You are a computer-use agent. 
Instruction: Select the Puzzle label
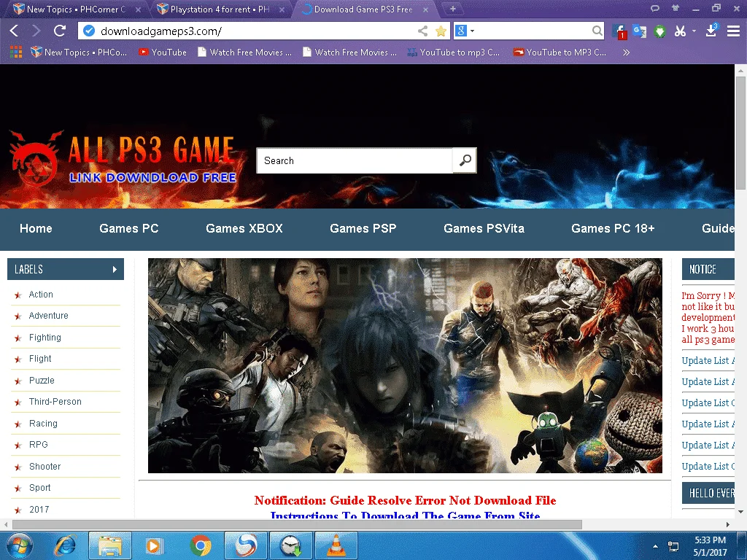(42, 381)
